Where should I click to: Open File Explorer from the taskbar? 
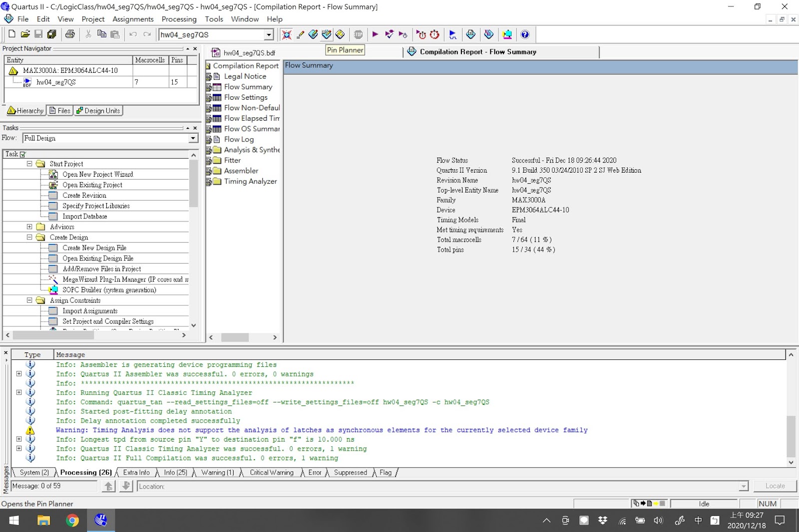pos(43,521)
